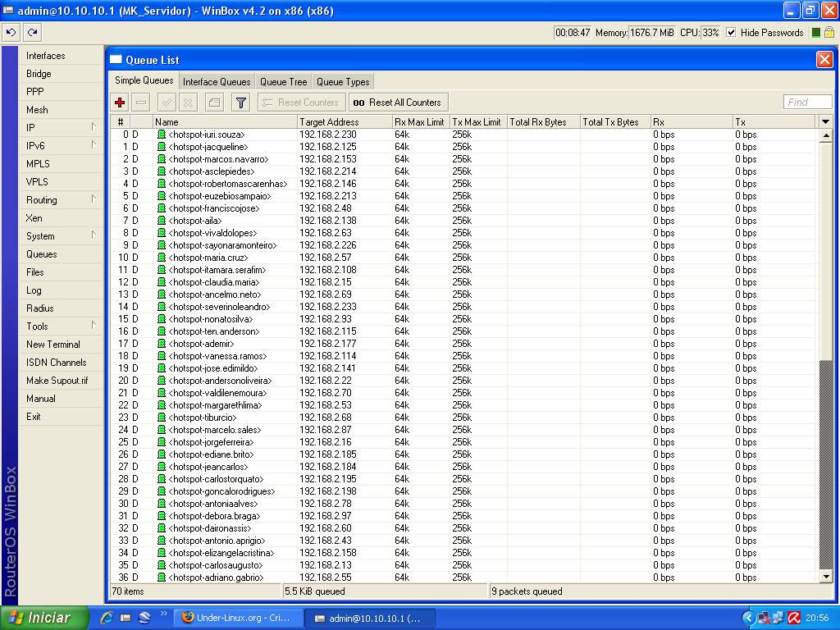Click Reset All Counters button
The width and height of the screenshot is (840, 630).
[398, 103]
